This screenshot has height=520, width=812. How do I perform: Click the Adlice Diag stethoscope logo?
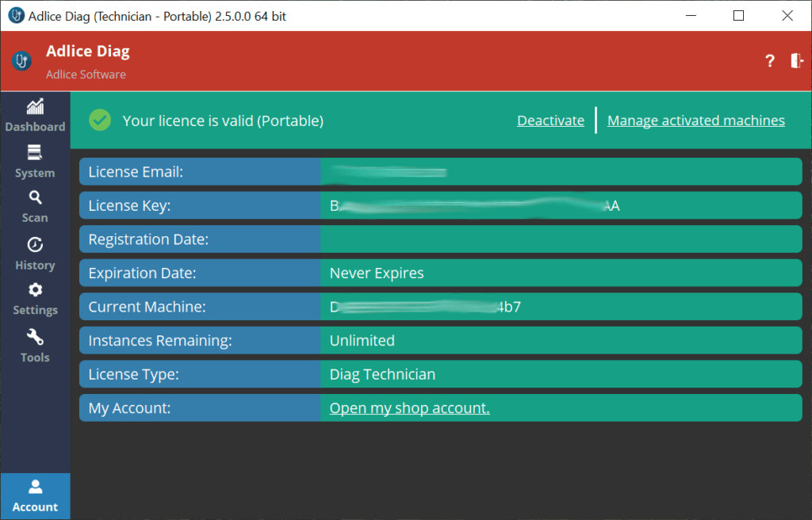pos(22,61)
